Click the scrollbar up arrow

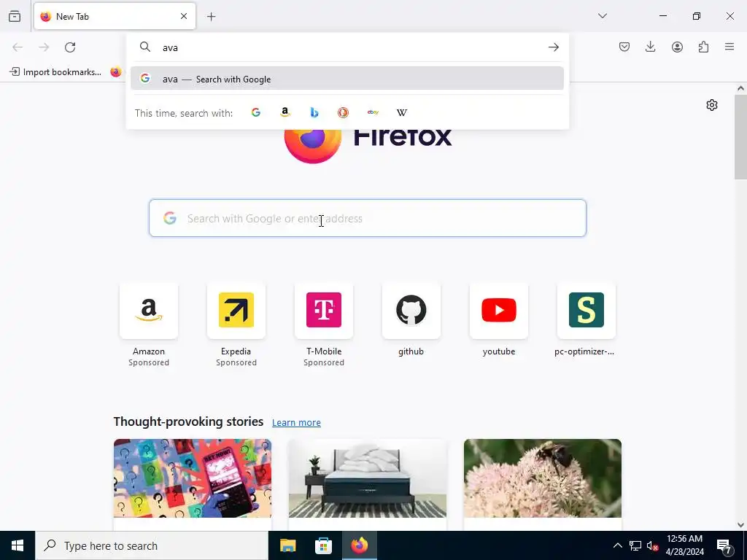[740, 88]
